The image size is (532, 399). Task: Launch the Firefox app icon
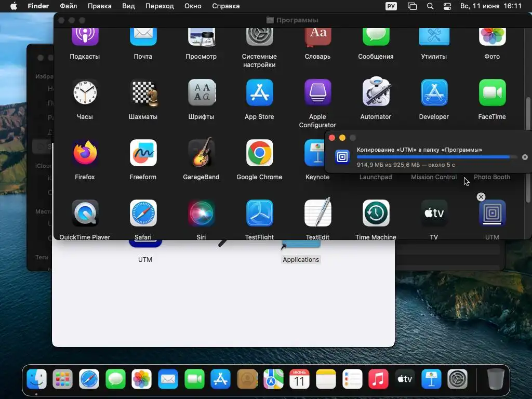(x=85, y=153)
